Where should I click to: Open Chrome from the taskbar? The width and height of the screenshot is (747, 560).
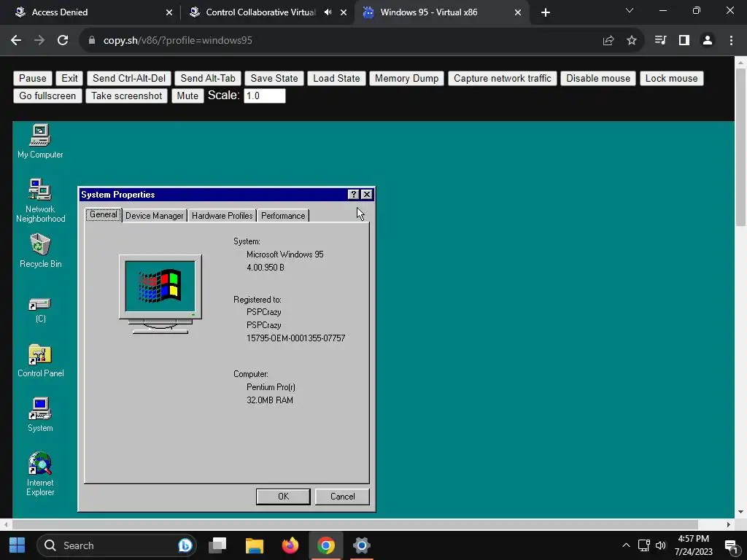point(326,545)
